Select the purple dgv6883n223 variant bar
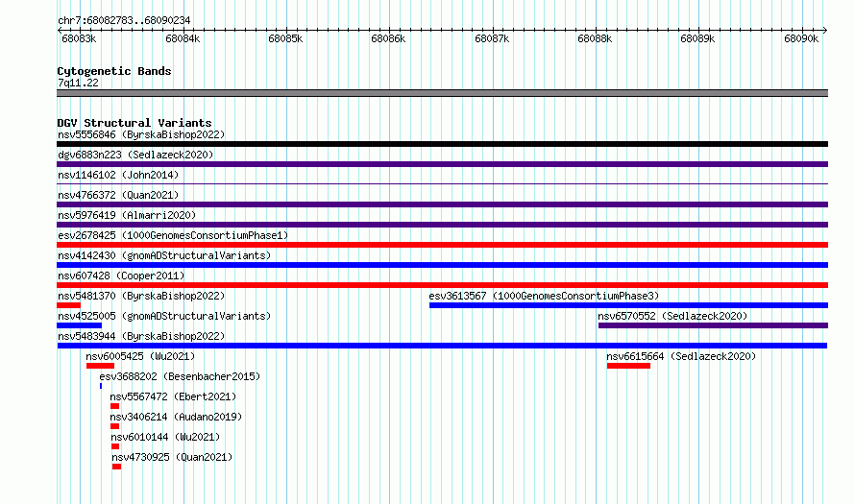Image resolution: width=855 pixels, height=504 pixels. (442, 164)
